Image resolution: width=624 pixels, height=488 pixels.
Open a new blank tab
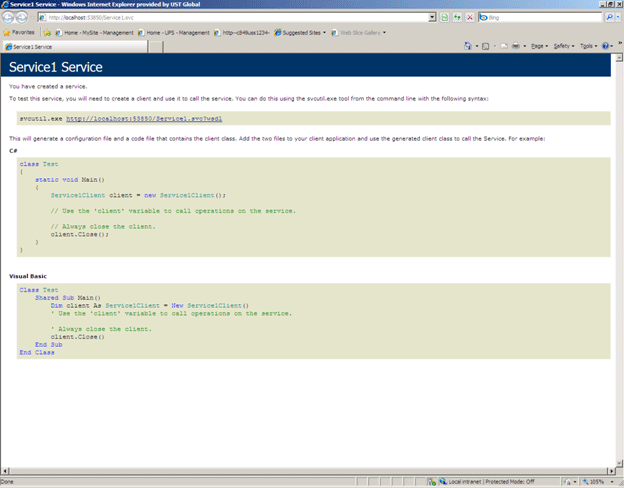(156, 47)
